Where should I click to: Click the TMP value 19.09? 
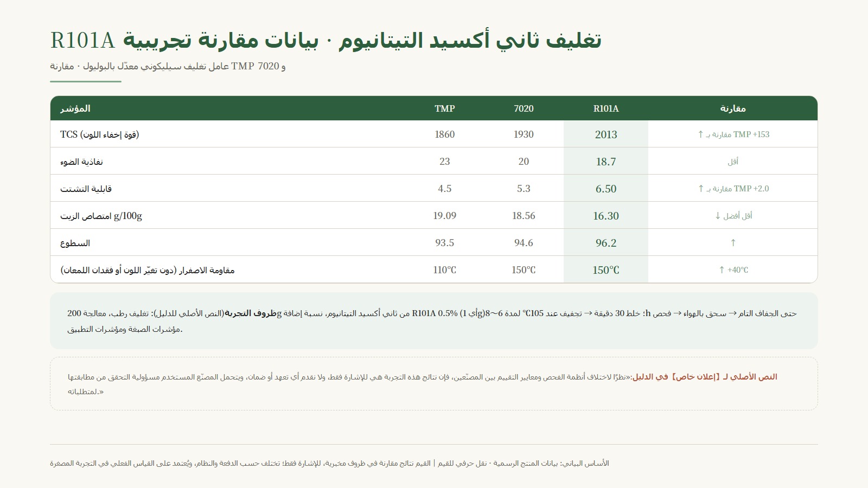tap(444, 216)
